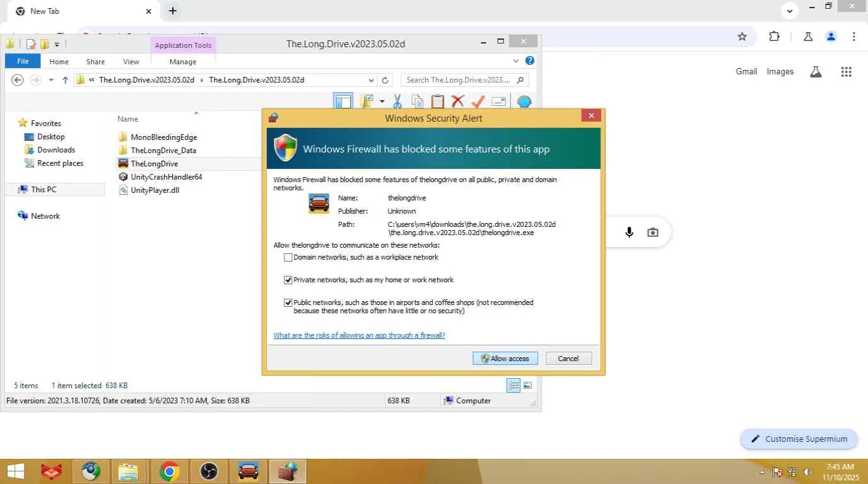868x484 pixels.
Task: Open the folder options dropdown arrow
Action: [x=382, y=101]
